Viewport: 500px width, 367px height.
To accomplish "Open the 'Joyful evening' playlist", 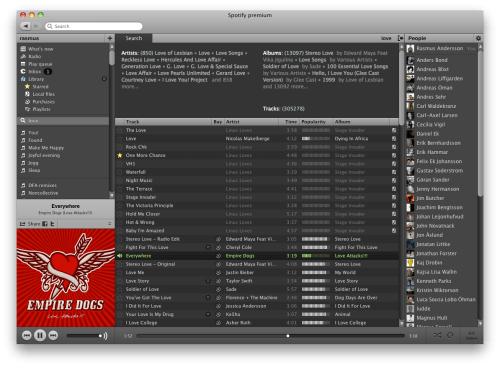I will click(44, 155).
